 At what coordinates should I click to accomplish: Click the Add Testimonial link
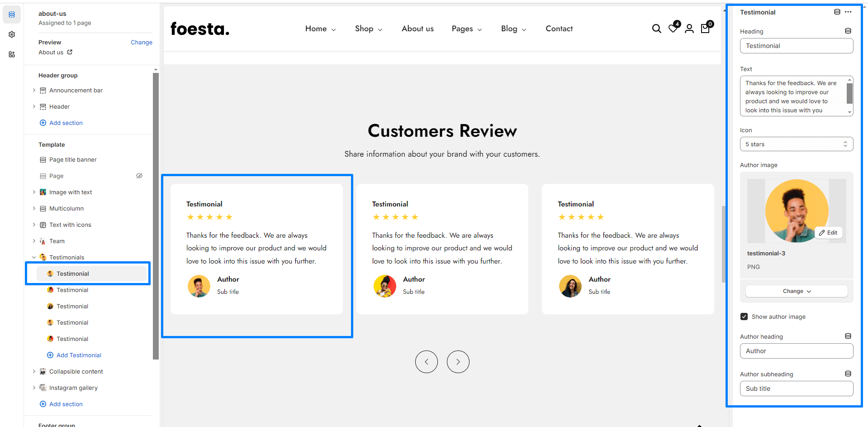click(x=79, y=355)
